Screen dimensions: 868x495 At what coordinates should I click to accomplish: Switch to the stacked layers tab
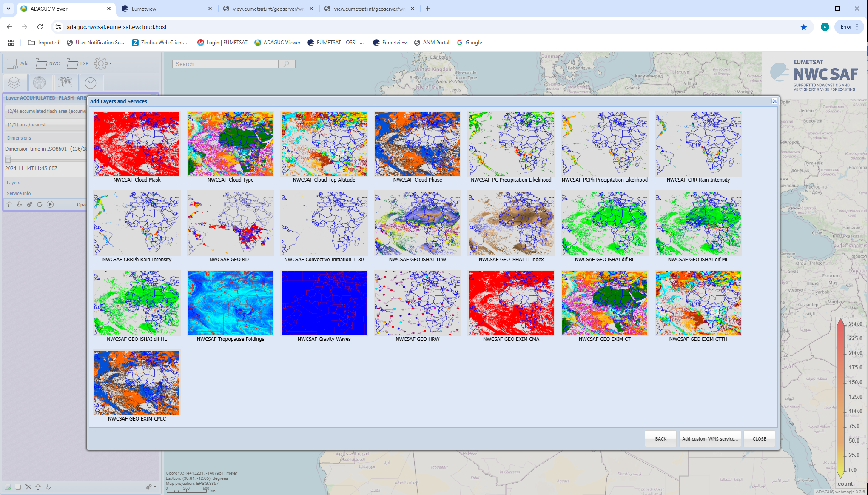coord(14,83)
